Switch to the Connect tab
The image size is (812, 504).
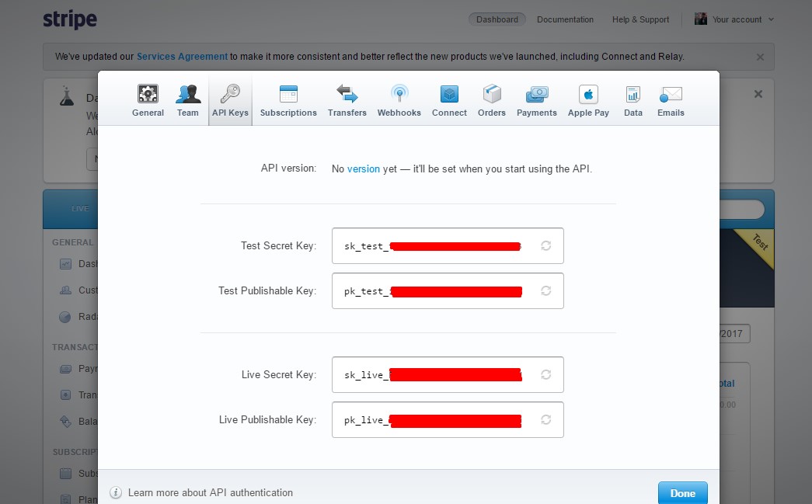point(449,101)
